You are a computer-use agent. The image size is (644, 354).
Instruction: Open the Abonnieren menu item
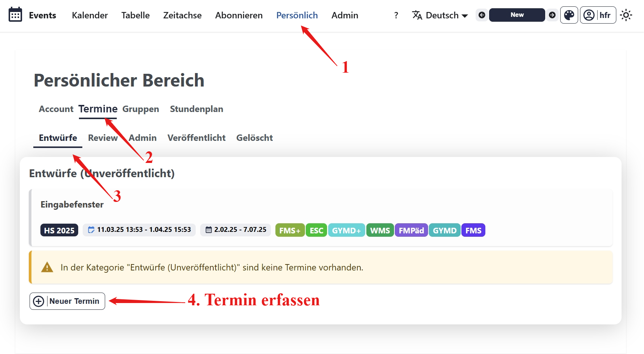tap(239, 15)
